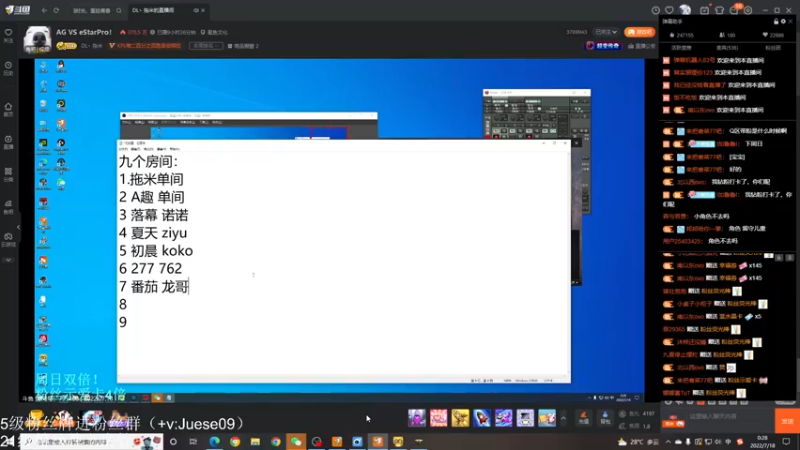
Task: Open client settings hexagon icon
Action: tap(748, 10)
